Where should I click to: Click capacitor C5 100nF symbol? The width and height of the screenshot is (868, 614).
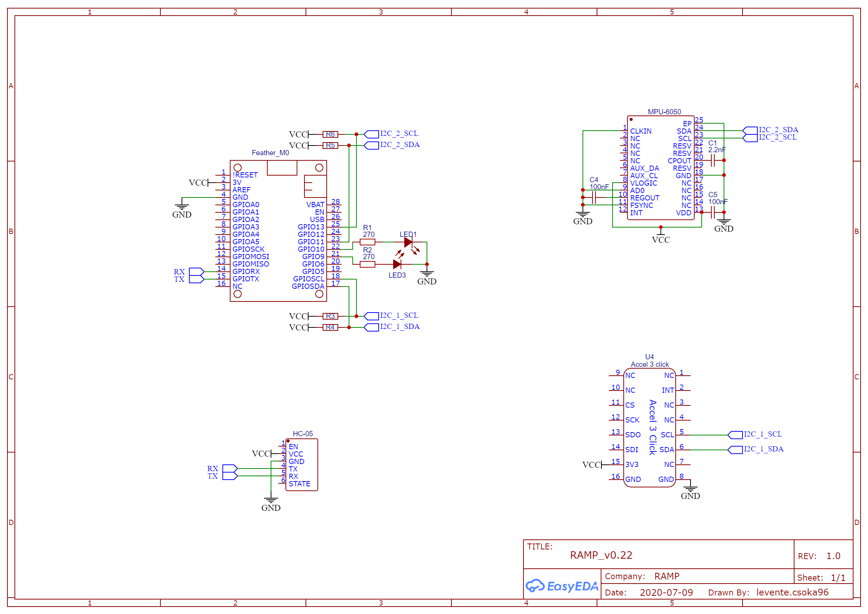(712, 212)
